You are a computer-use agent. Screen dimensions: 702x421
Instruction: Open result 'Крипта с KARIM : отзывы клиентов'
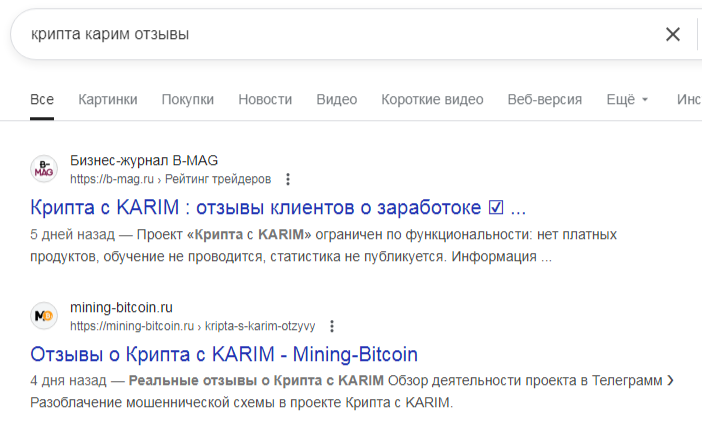click(278, 208)
